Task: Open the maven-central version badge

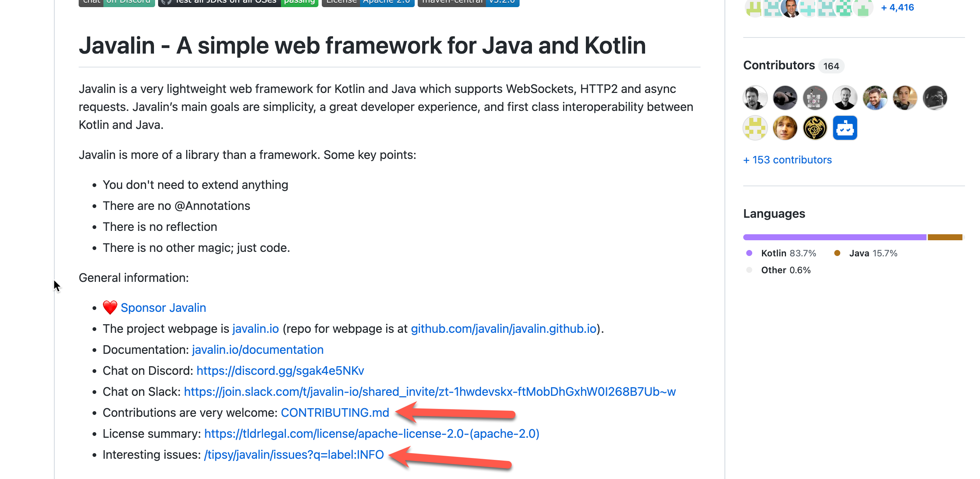Action: (468, 2)
